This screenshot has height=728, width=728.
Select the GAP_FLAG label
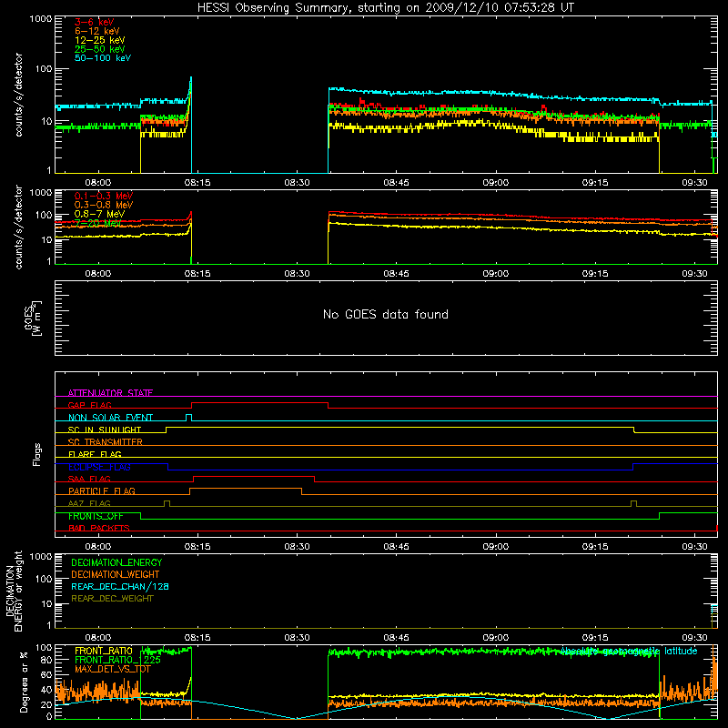[x=89, y=405]
